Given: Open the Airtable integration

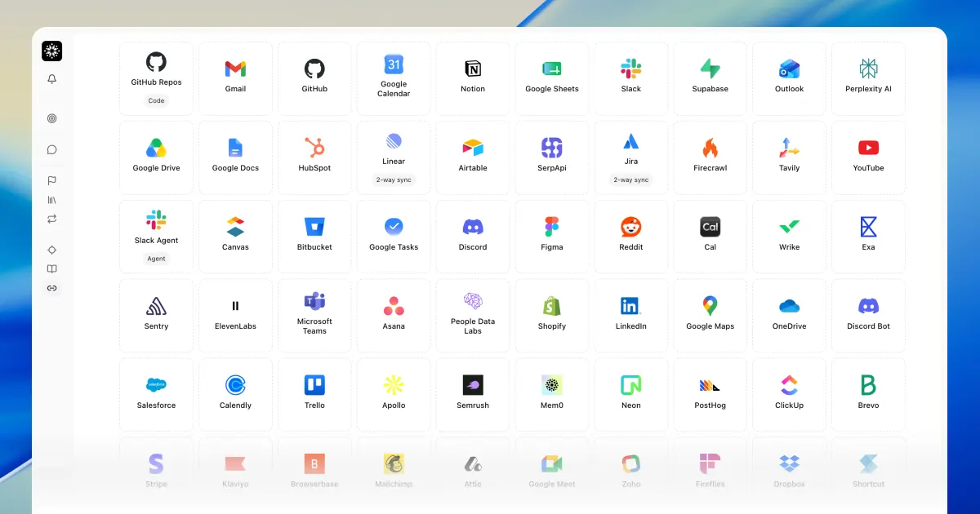Looking at the screenshot, I should 473,157.
